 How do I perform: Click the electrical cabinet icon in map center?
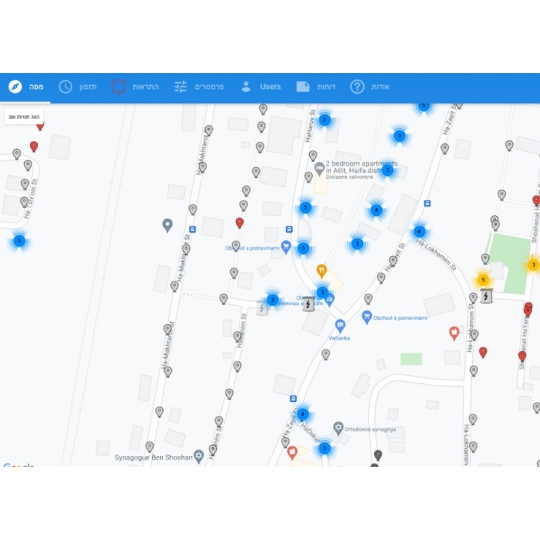coord(308,304)
